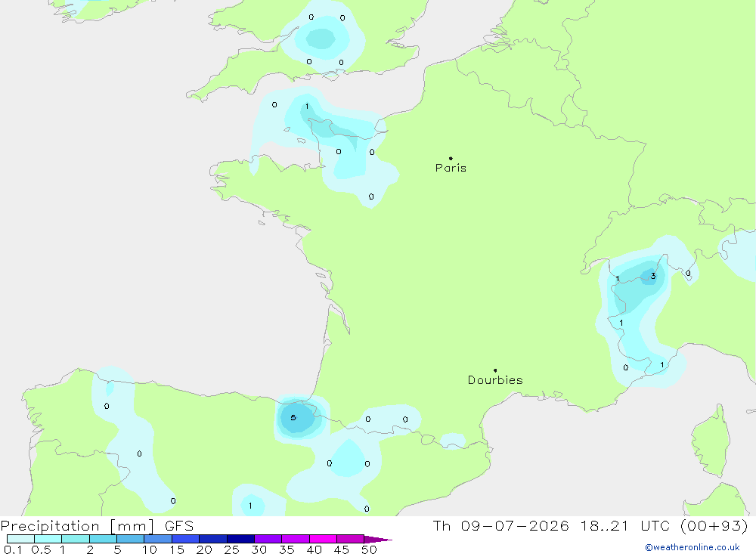Viewport: 756px width, 554px height.
Task: Click the '10' legend scale label
Action: tap(150, 549)
